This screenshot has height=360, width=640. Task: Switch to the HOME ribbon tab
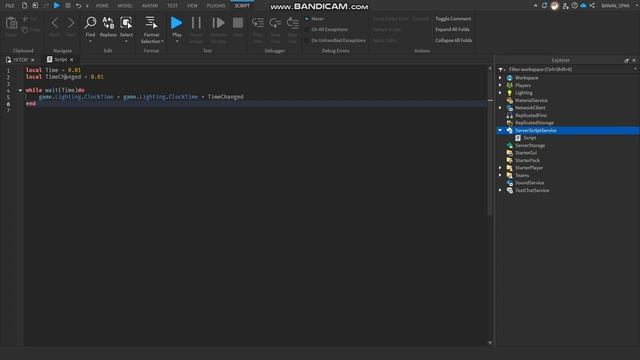pyautogui.click(x=102, y=6)
